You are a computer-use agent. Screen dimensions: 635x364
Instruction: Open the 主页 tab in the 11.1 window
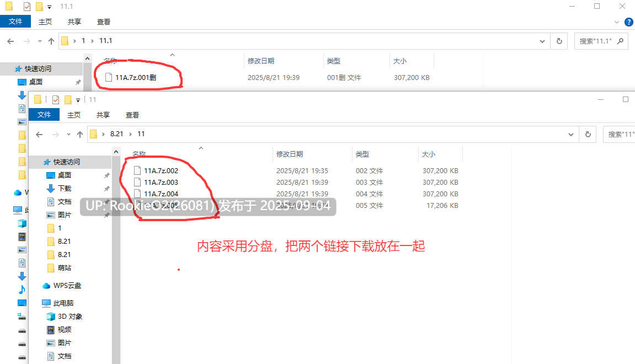45,22
